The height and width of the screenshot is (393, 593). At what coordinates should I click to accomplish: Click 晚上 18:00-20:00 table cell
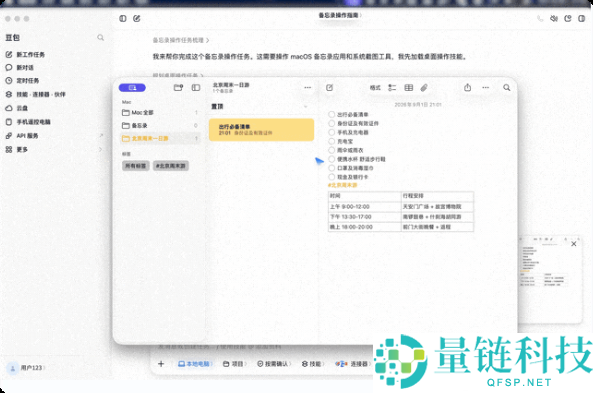point(365,227)
